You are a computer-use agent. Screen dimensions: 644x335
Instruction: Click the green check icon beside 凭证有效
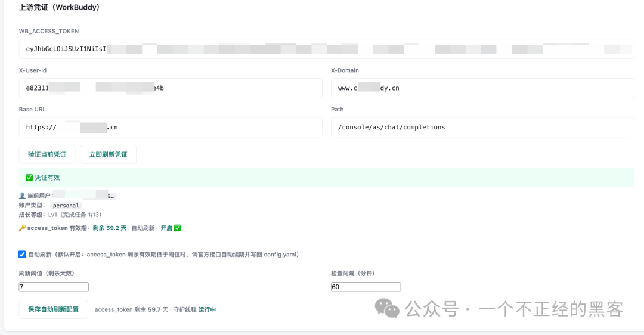(x=29, y=178)
